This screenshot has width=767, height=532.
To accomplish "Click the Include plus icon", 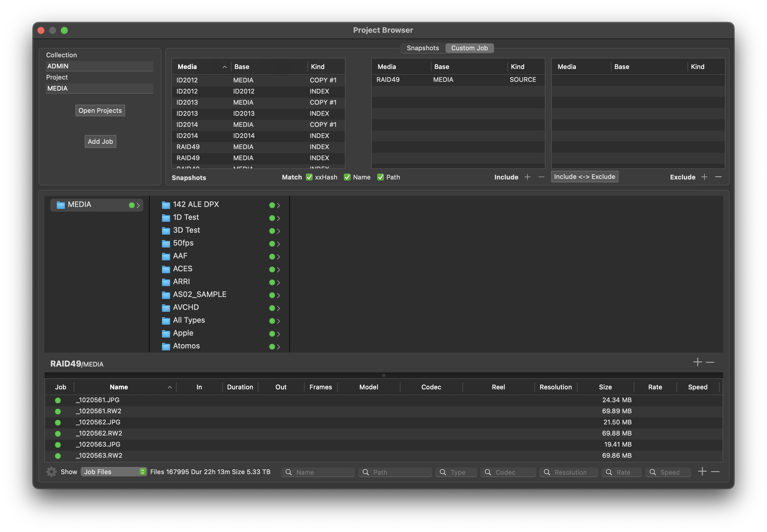I will [x=527, y=177].
